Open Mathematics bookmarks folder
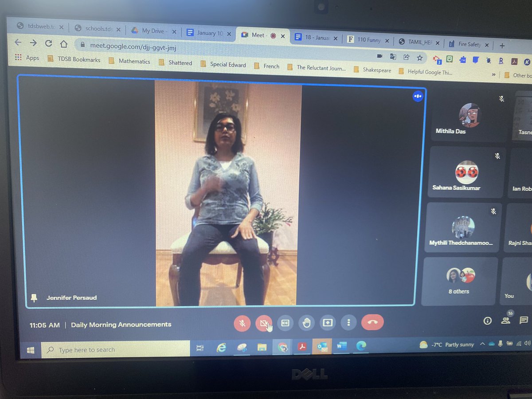This screenshot has width=532, height=399. tap(129, 61)
